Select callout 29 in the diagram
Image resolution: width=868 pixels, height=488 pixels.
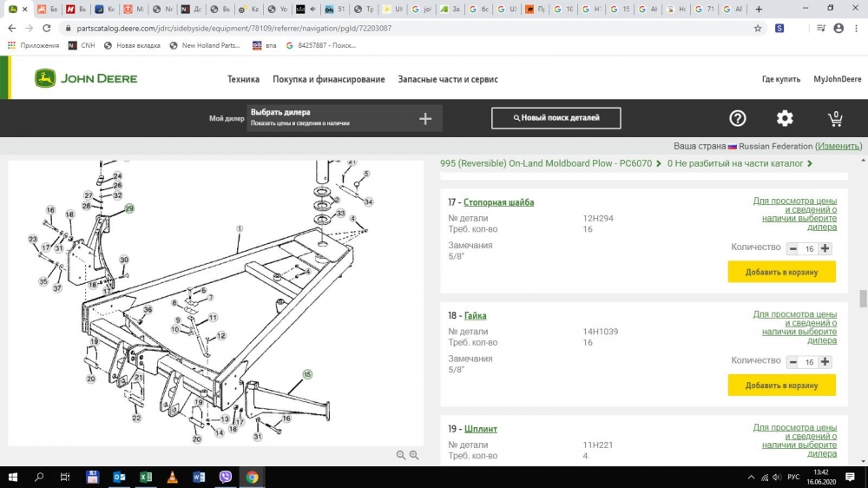[129, 208]
